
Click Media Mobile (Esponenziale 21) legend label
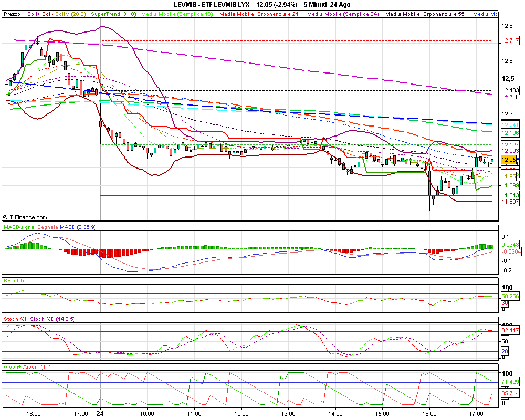pyautogui.click(x=260, y=14)
